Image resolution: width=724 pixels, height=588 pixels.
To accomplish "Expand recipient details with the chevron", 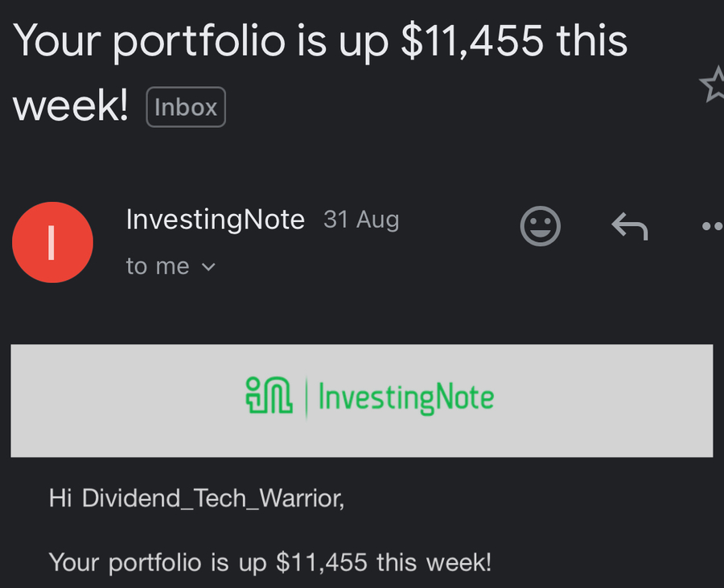I will (208, 267).
